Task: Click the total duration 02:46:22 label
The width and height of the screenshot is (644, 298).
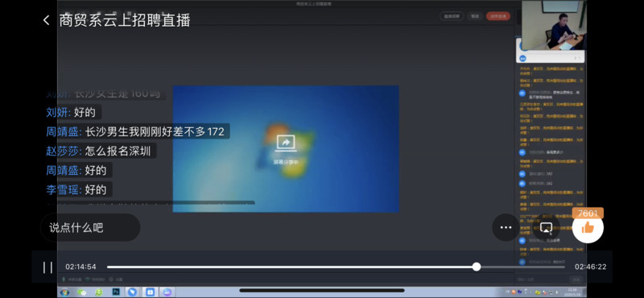Action: click(590, 267)
